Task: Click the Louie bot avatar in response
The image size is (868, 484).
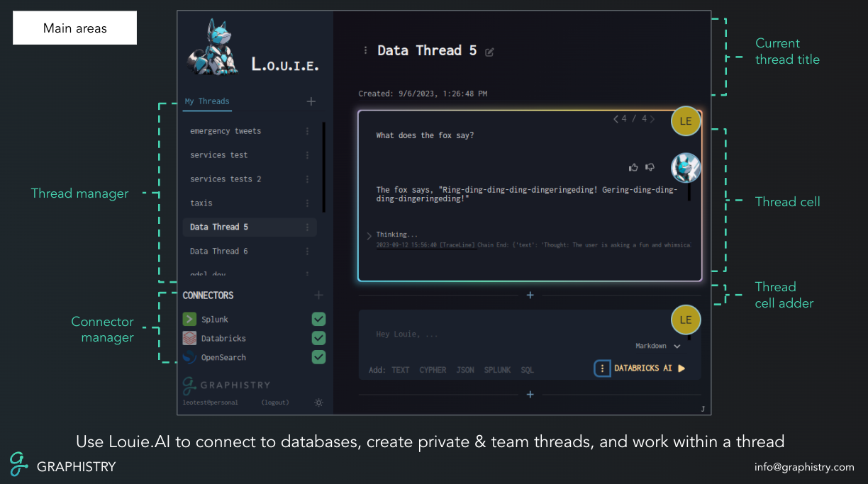Action: click(686, 168)
